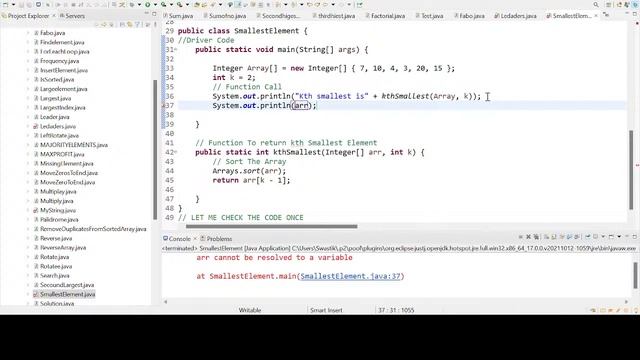
Task: Open the Display Selected Console dropdown arrow
Action: point(603,237)
